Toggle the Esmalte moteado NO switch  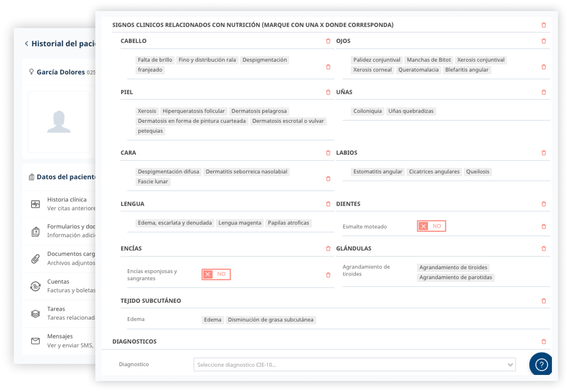(x=431, y=226)
